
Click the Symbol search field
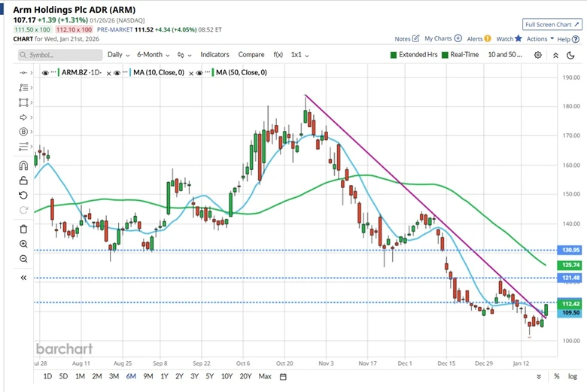point(60,55)
